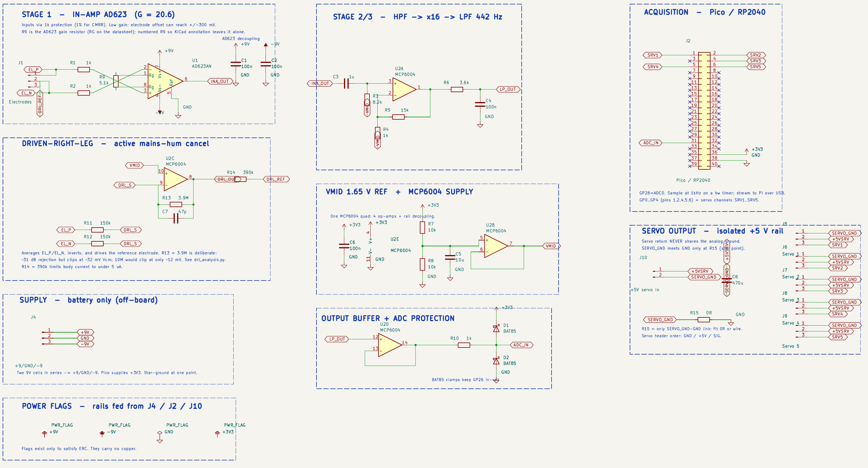The image size is (868, 468).
Task: Select the R15 0R link resistor
Action: (703, 320)
